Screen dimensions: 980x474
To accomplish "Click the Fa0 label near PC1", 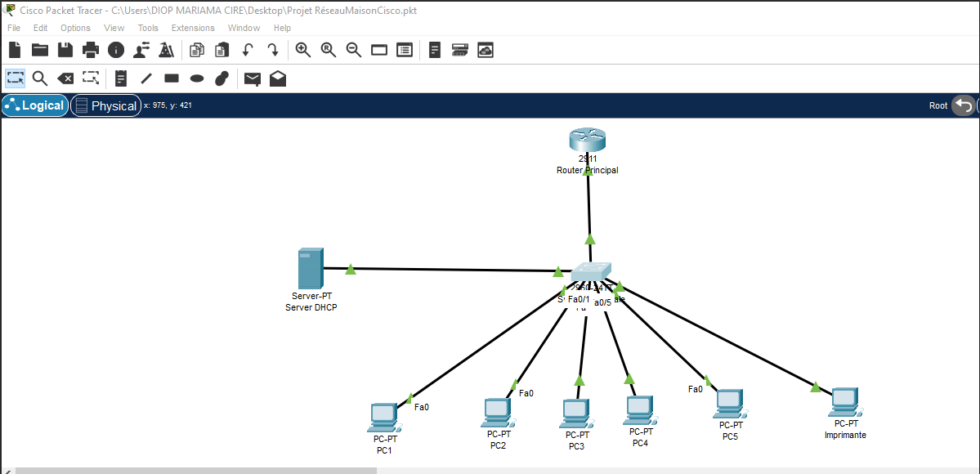I will (x=422, y=407).
